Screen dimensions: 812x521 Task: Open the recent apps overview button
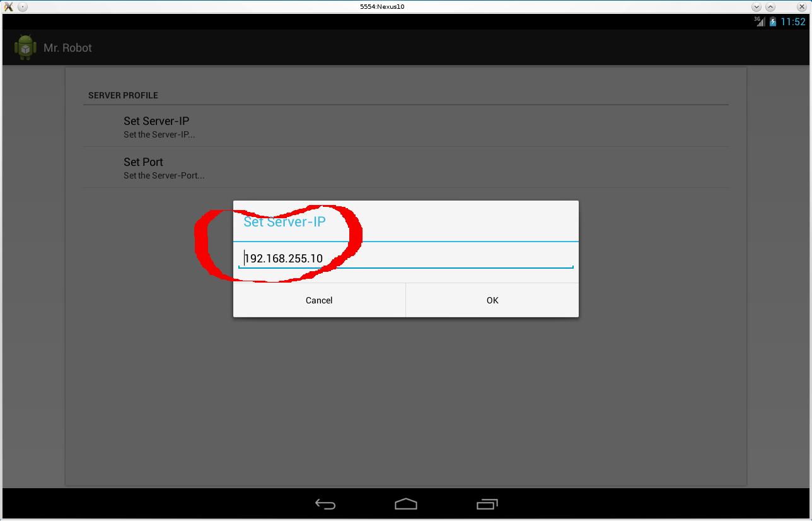(487, 504)
